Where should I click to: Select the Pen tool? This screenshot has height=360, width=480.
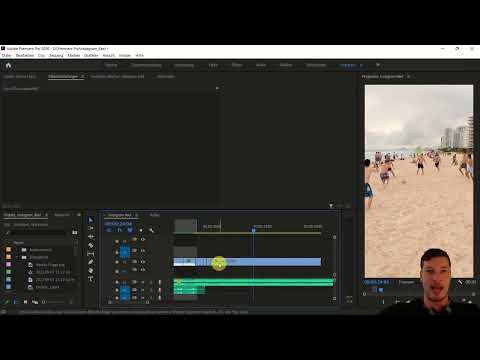point(91,262)
